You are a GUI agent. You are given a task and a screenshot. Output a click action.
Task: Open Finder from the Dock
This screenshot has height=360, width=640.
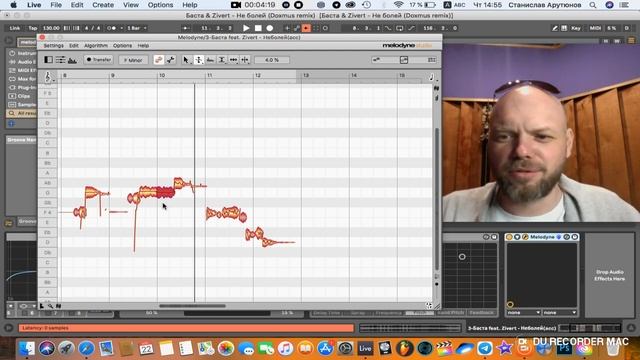pos(27,348)
